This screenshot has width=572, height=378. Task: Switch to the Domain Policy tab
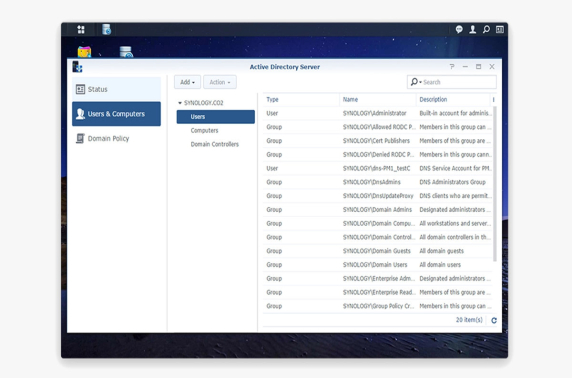click(x=116, y=138)
